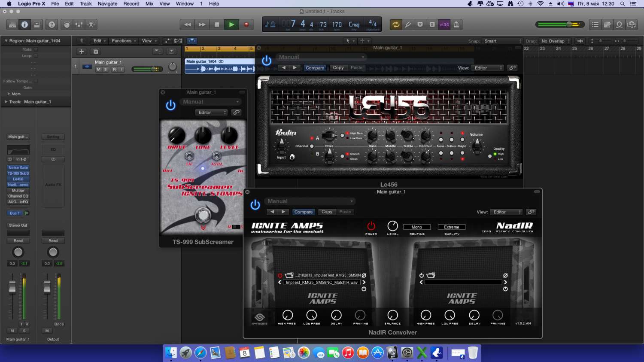Viewport: 644px width, 362px height.
Task: Open the left IR folder in NadIR
Action: pyautogui.click(x=289, y=275)
